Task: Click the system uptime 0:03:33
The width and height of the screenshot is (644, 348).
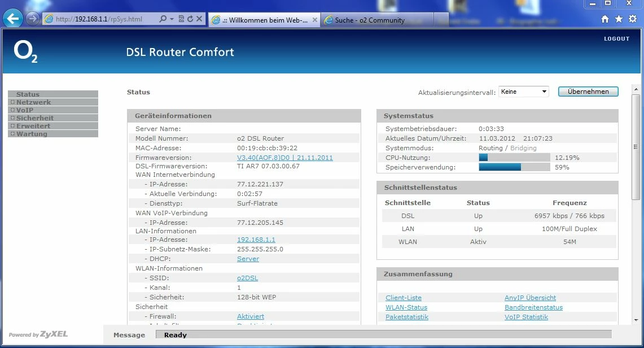Action: tap(491, 129)
